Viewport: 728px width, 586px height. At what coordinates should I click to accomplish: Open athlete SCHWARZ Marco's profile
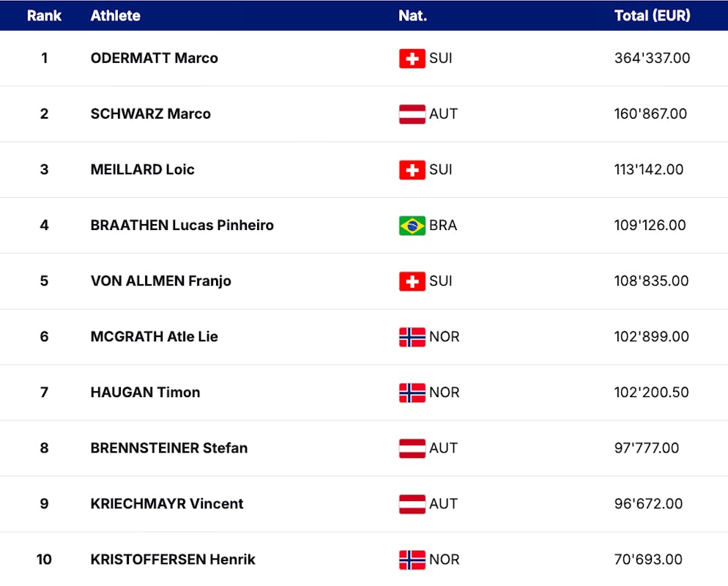click(x=150, y=114)
